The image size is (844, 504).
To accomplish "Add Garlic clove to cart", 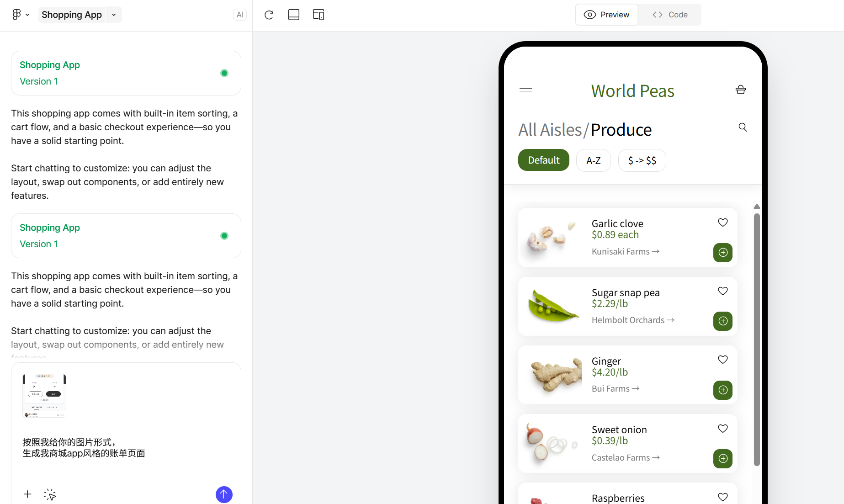I will click(722, 252).
